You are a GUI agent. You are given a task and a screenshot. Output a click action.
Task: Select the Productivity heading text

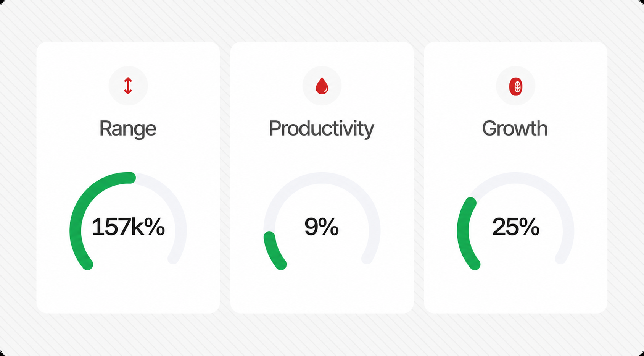322,129
